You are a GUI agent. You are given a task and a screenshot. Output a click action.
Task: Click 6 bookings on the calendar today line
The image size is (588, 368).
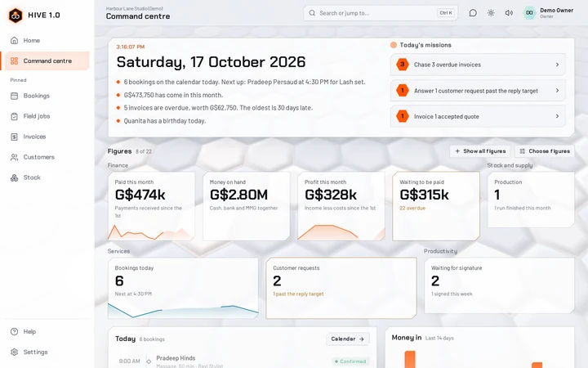tap(244, 82)
